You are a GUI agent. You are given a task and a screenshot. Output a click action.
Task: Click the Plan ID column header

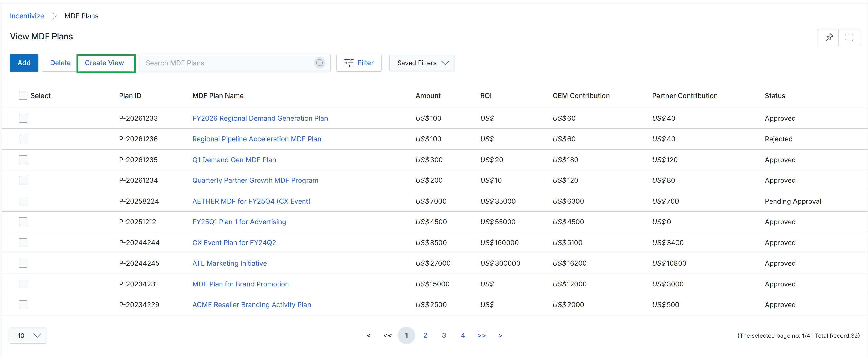[130, 96]
